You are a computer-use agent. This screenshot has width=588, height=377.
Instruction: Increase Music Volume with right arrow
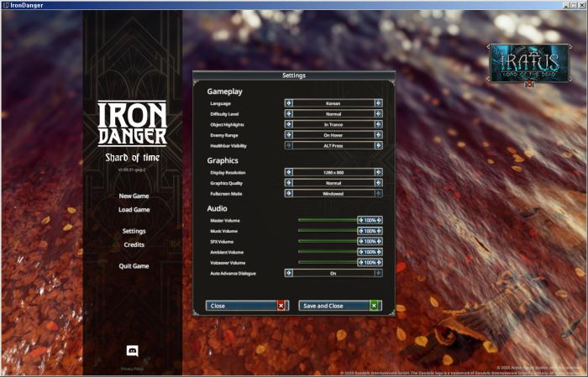[x=379, y=231]
